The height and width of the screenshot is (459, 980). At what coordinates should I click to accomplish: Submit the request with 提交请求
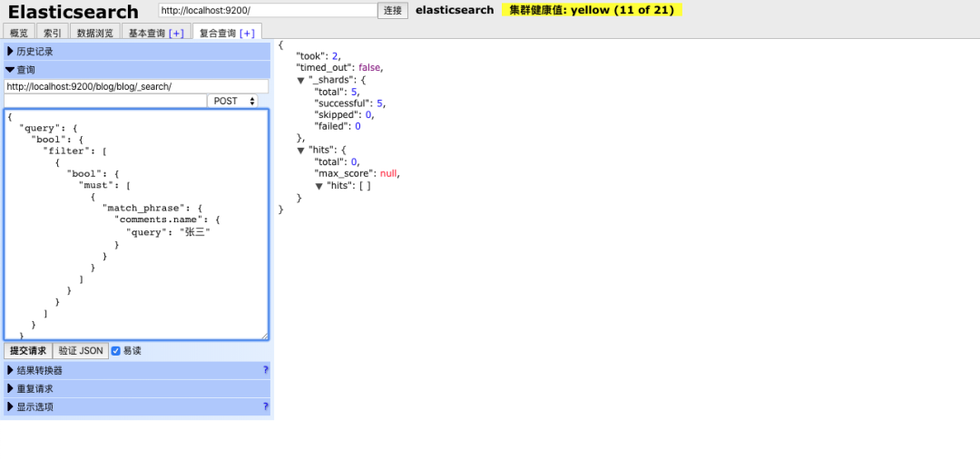click(x=28, y=351)
